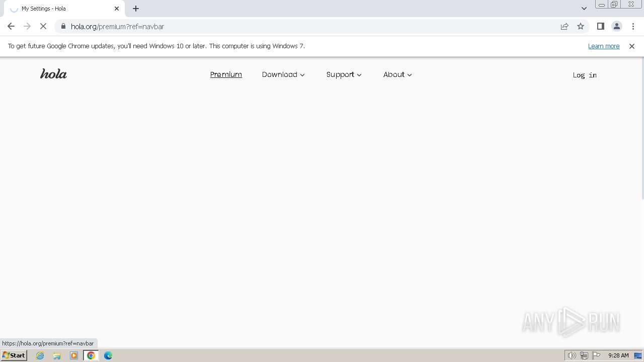Expand the About dropdown menu
644x362 pixels.
click(397, 74)
